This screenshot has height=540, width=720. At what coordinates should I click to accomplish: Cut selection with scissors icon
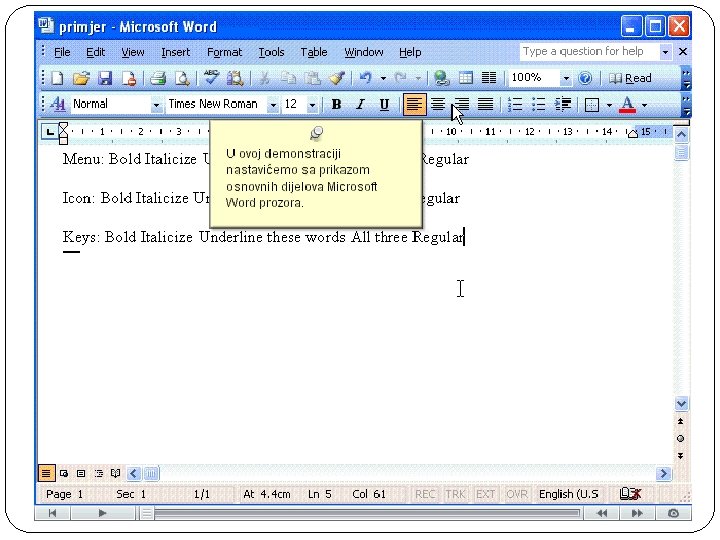[x=264, y=79]
